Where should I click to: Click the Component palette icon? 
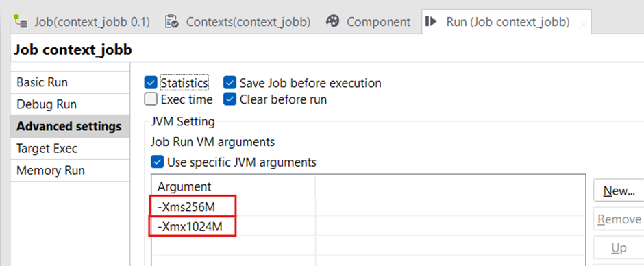(x=332, y=21)
